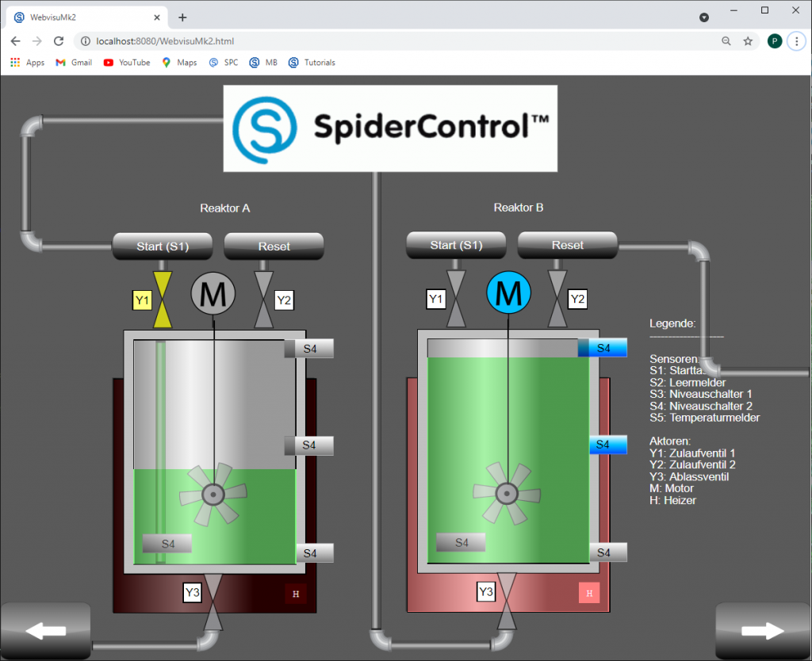Click the right navigation arrow
The width and height of the screenshot is (812, 661).
click(763, 630)
